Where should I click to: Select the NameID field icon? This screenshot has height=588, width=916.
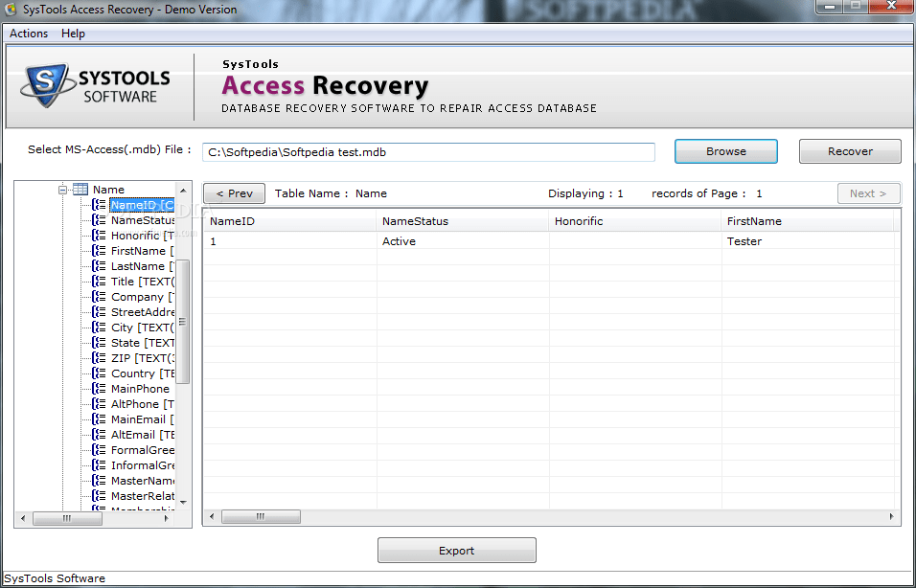tap(100, 204)
